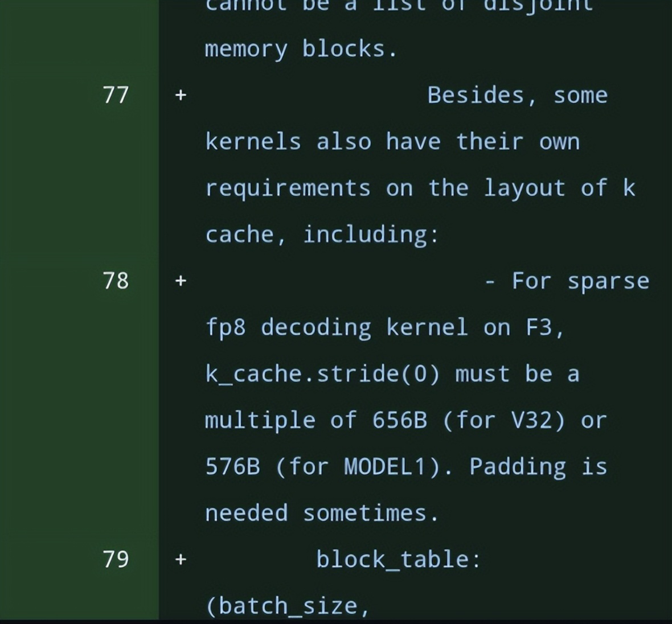Click the '- For sparse' bullet text
Screen dimensions: 672x624
pyautogui.click(x=567, y=281)
